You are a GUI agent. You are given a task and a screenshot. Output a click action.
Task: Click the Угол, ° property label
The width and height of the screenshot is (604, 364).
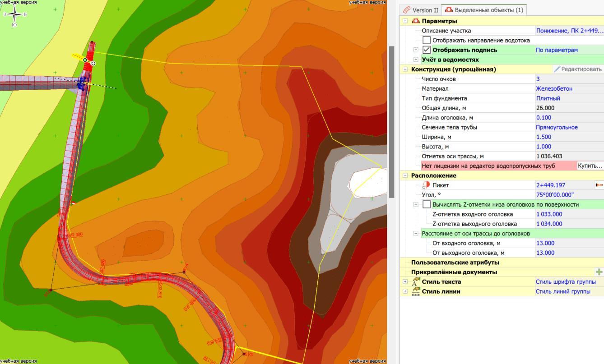(x=432, y=194)
